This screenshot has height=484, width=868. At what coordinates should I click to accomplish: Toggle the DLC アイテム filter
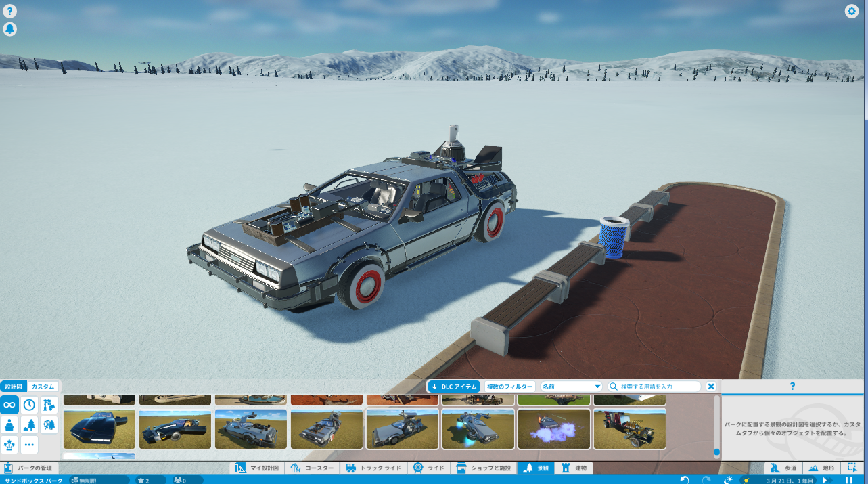pos(454,387)
